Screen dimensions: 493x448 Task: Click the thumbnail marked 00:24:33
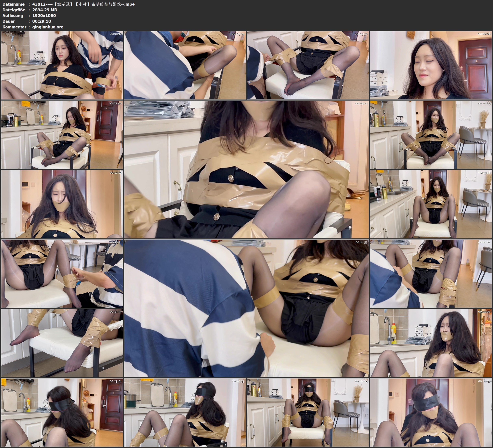point(185,412)
